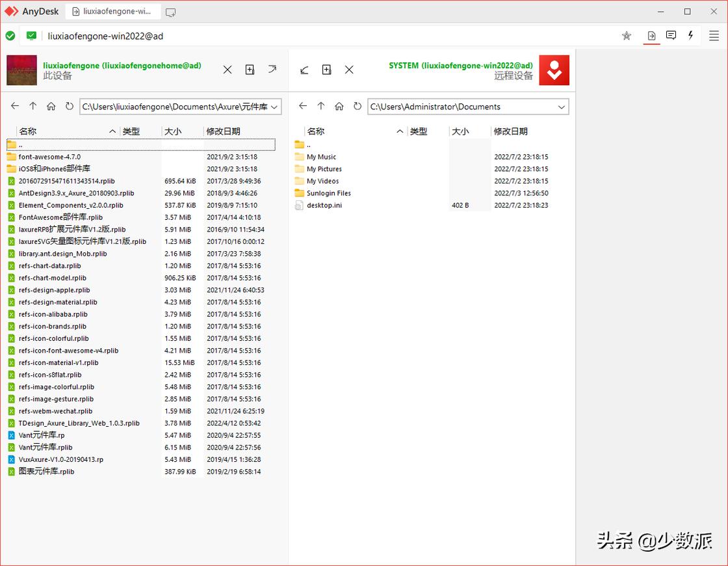The width and height of the screenshot is (728, 566).
Task: Click download arrow icon in remote panel
Action: (x=304, y=70)
